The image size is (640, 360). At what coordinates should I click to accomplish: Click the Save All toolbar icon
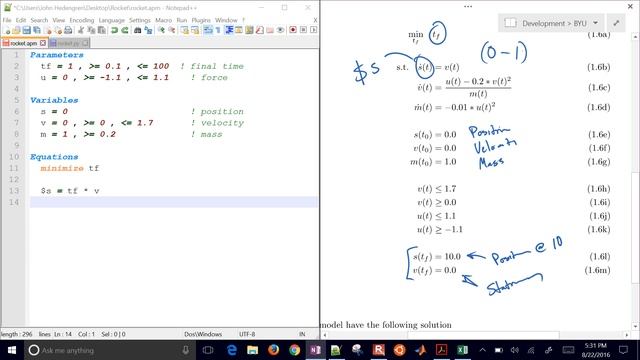37,30
